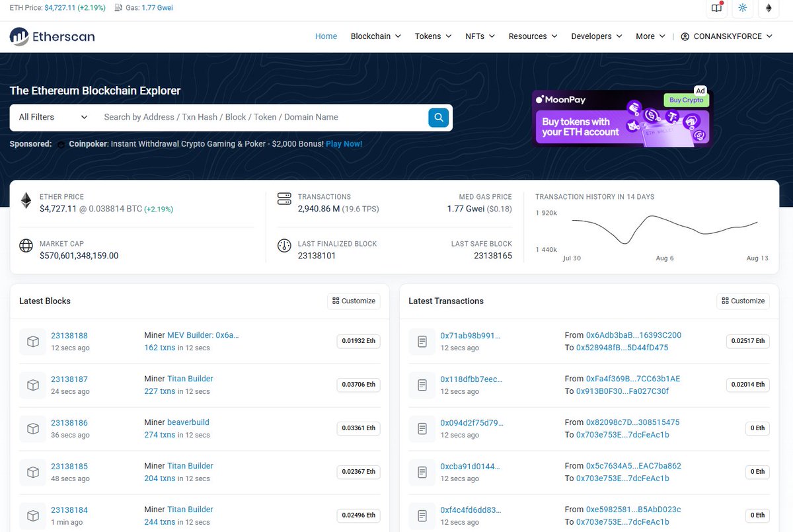Expand the All Filters dropdown
Viewport: 793px width, 532px height.
pos(54,117)
